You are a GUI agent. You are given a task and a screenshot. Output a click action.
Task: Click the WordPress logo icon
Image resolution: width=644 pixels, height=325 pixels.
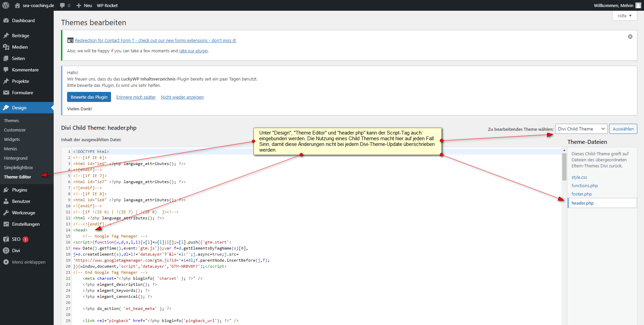coord(6,5)
